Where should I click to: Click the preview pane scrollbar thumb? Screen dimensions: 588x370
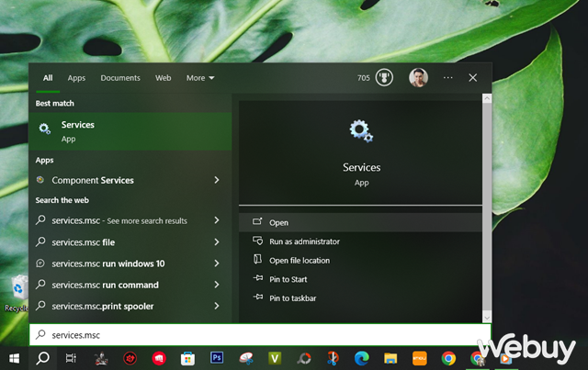tap(487, 207)
